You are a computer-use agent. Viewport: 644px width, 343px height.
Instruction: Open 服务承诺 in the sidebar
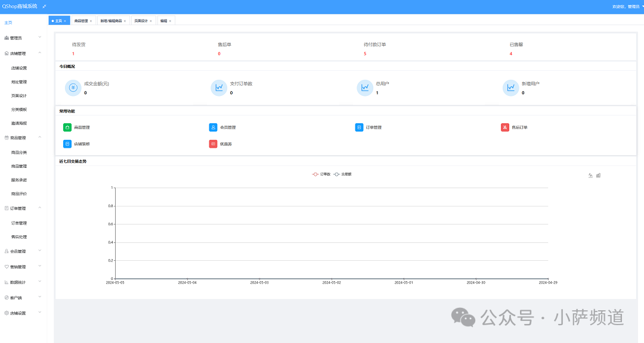(x=19, y=180)
